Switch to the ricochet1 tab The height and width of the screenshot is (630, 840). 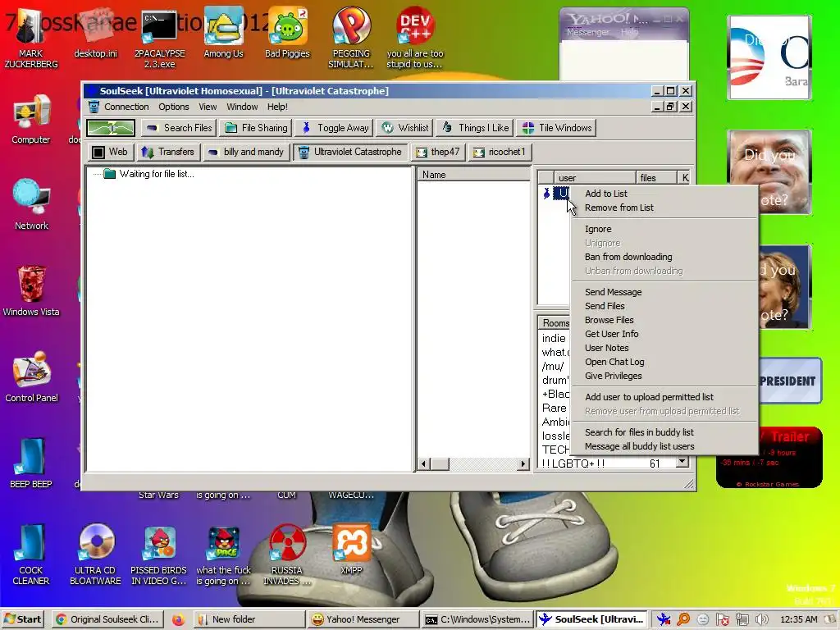click(x=500, y=152)
